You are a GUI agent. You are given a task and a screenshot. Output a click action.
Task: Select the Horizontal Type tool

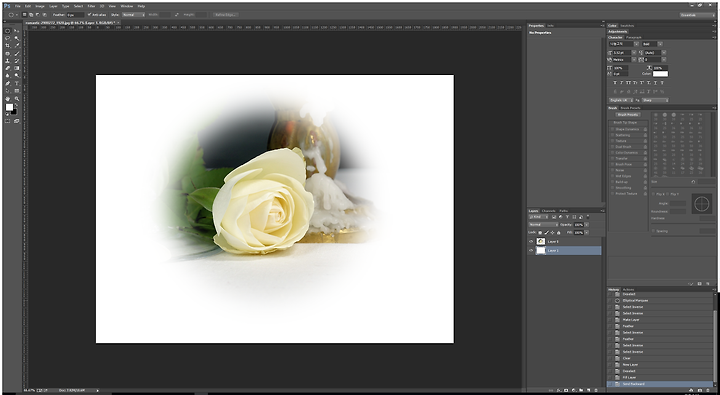tap(17, 83)
